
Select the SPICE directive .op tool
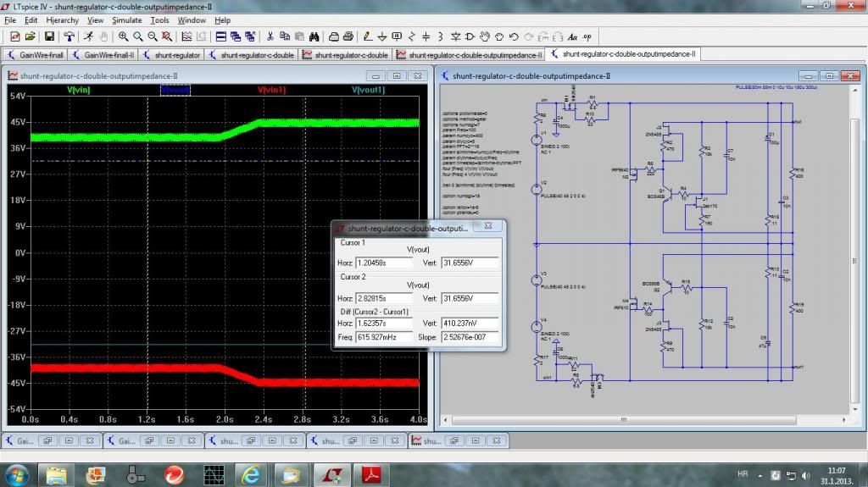click(587, 37)
